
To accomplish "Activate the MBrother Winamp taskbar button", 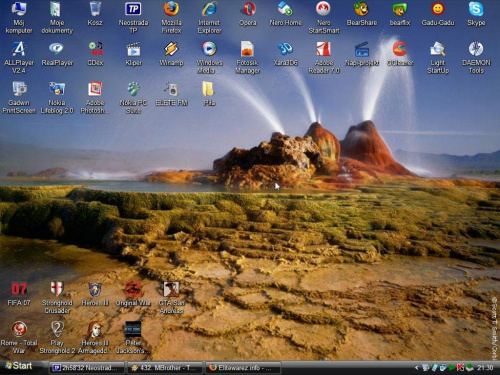I will (165, 368).
